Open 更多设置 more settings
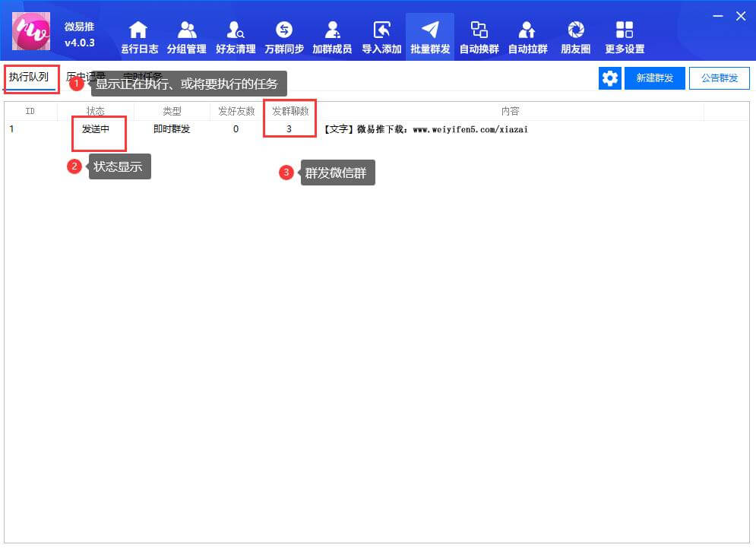This screenshot has height=551, width=756. point(625,37)
